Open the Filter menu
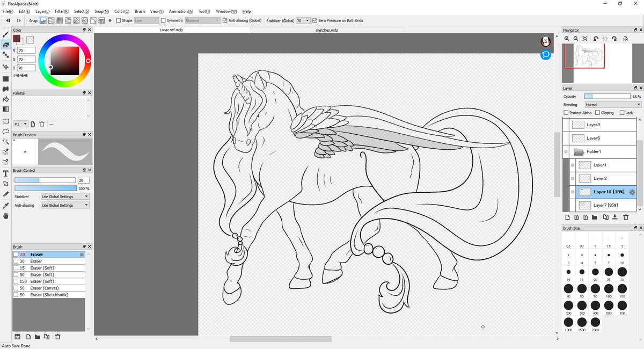Image resolution: width=644 pixels, height=349 pixels. (61, 11)
